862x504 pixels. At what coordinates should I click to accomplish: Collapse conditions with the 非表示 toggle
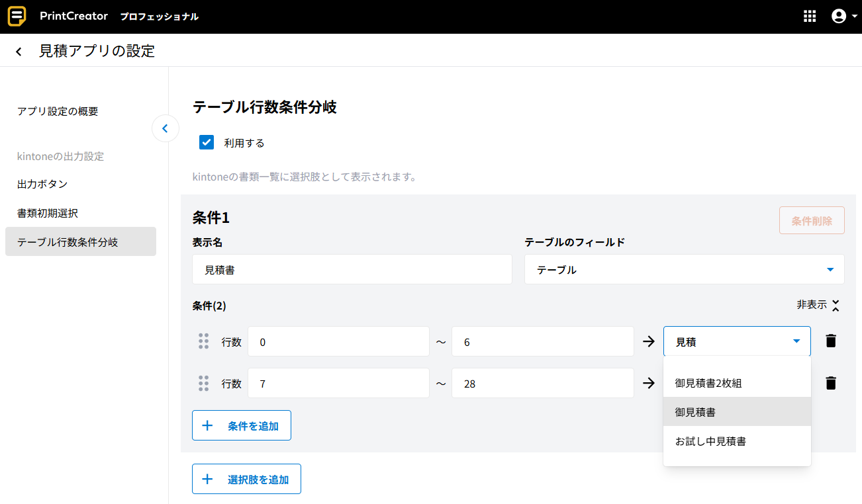coord(818,305)
